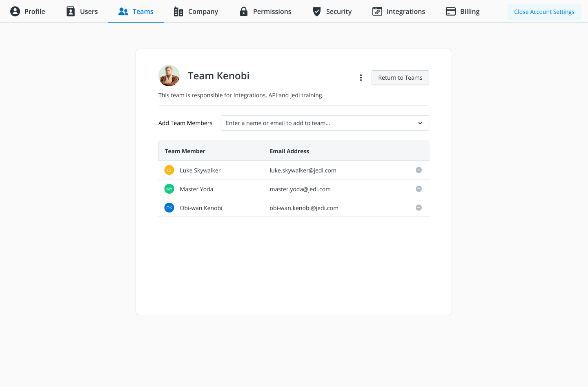Click Master Yoda's green MY avatar

169,189
